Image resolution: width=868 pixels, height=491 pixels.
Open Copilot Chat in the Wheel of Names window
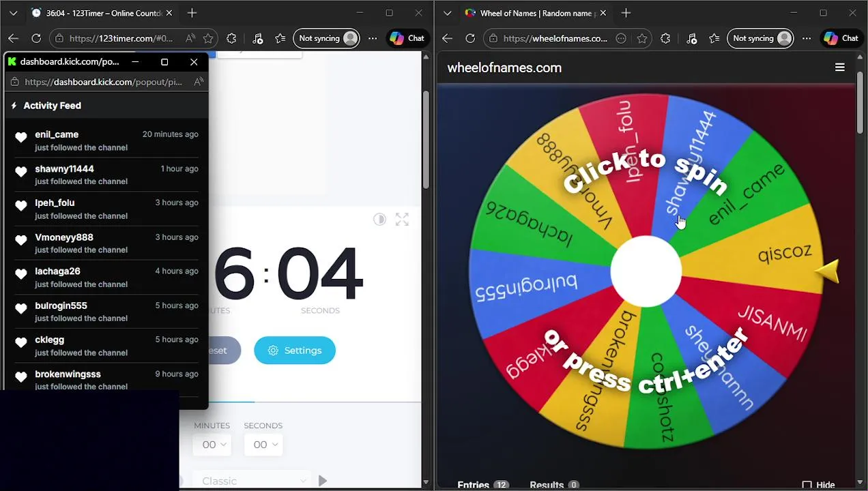[x=841, y=38]
